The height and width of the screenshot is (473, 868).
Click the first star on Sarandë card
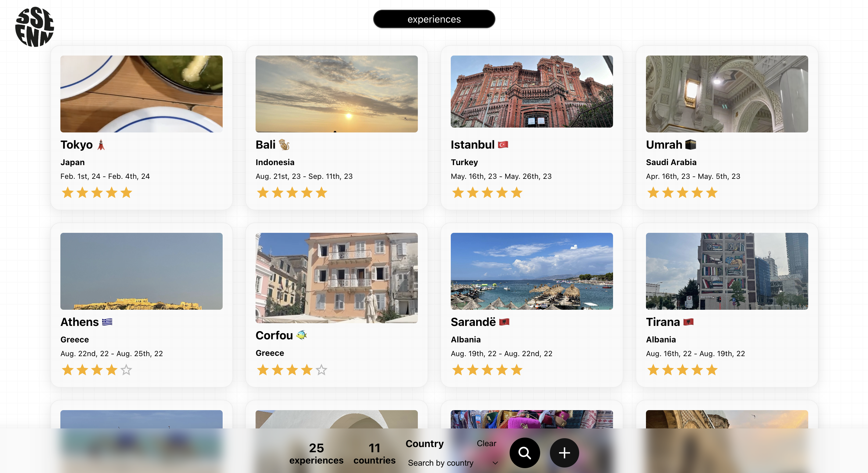pyautogui.click(x=458, y=370)
